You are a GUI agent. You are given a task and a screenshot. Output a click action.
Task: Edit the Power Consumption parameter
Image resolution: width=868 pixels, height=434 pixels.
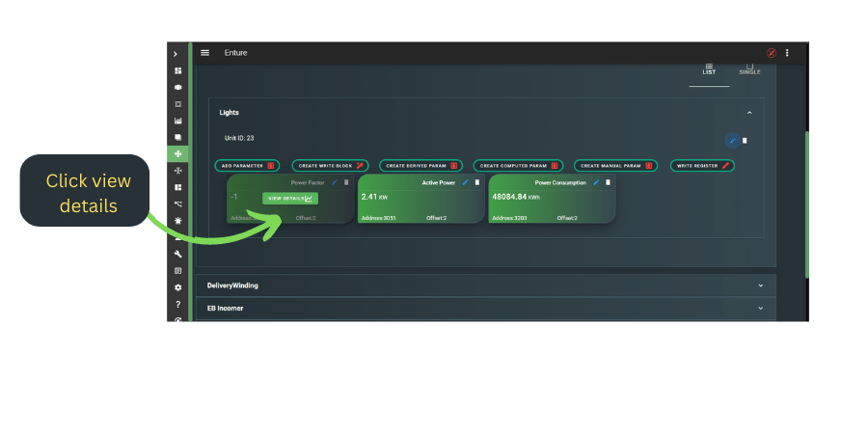[x=596, y=182]
